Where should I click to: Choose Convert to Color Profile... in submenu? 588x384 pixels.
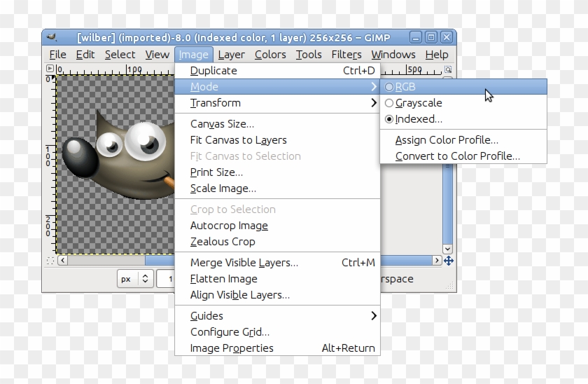(x=463, y=156)
